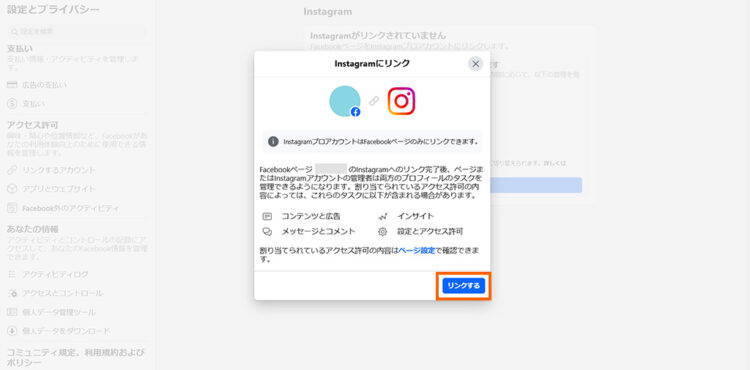
Task: Click the インサイト chart icon
Action: 383,217
